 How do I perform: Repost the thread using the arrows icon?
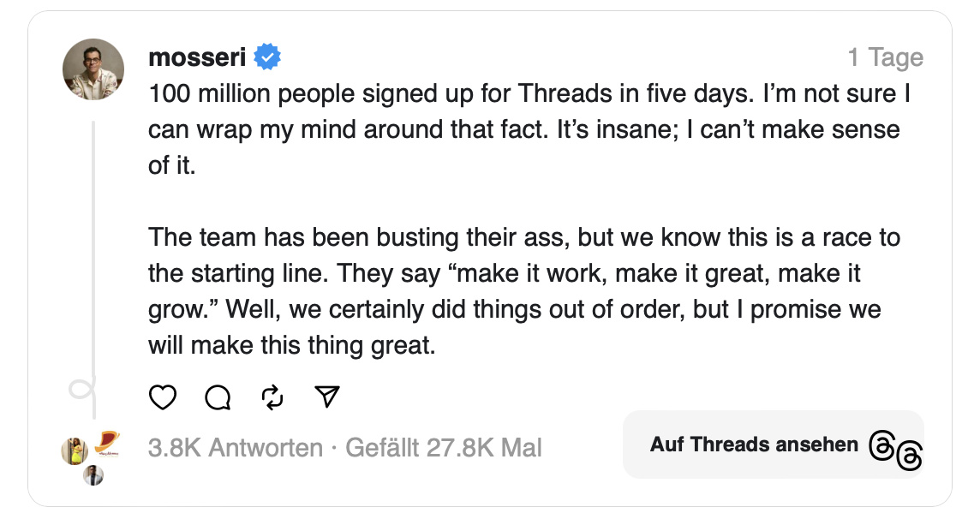272,397
